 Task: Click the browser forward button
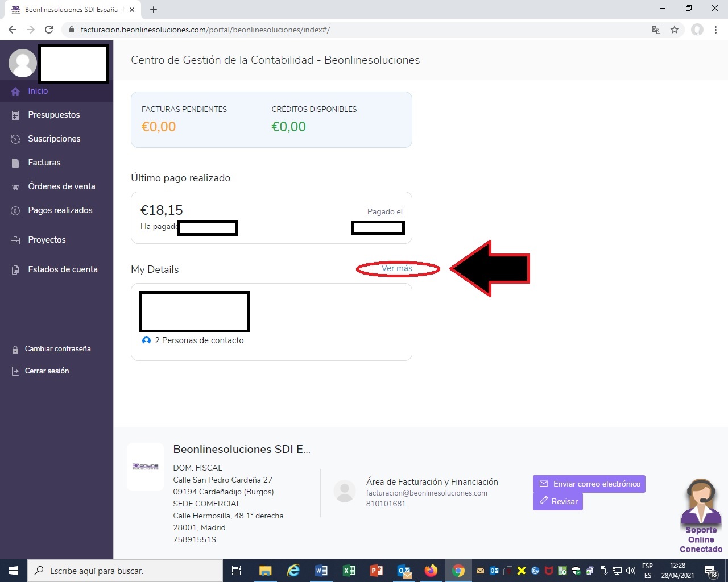[31, 30]
